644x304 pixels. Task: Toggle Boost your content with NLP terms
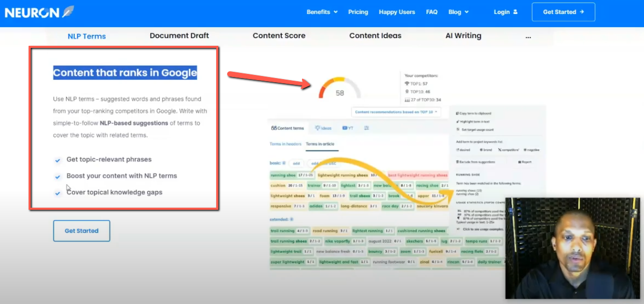[x=58, y=176]
